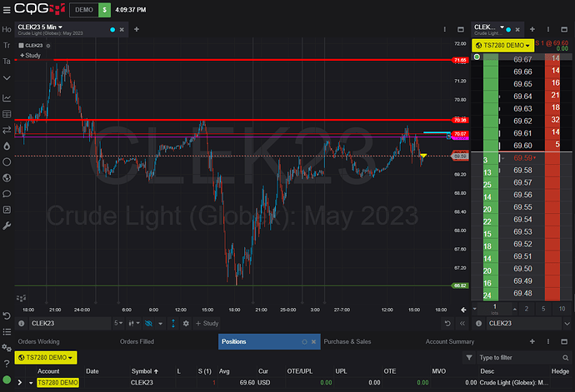The image size is (575, 392).
Task: Click the double left chevron on chart toolbar
Action: point(462,324)
